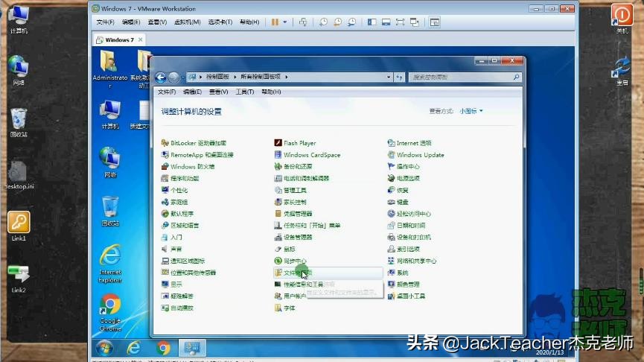The height and width of the screenshot is (362, 644).
Task: Open 鼠标 settings item
Action: (x=284, y=249)
